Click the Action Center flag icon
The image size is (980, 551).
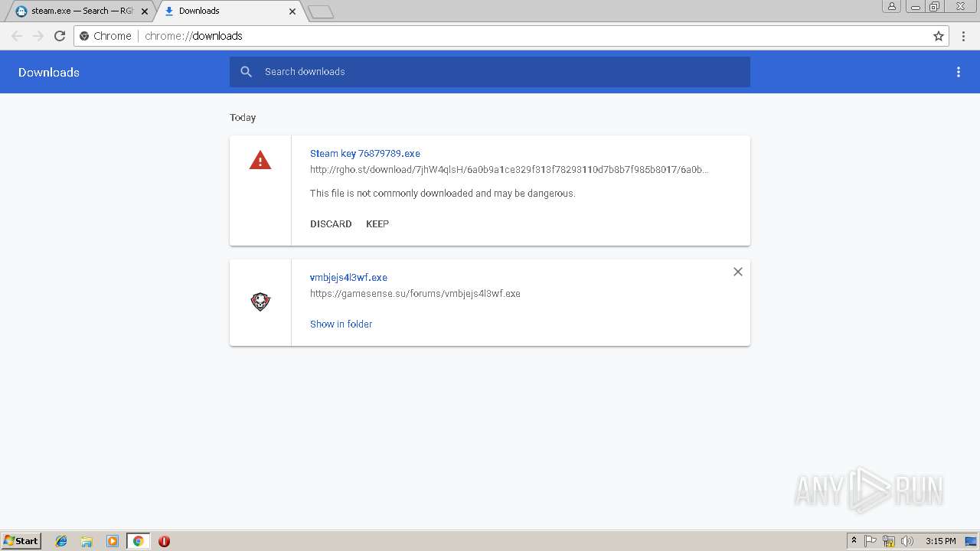[x=871, y=541]
